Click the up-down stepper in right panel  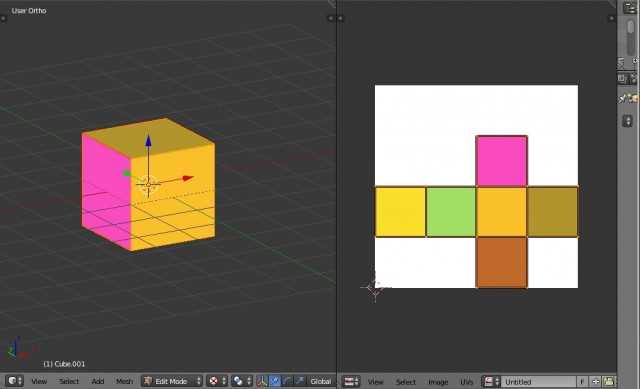(x=627, y=121)
